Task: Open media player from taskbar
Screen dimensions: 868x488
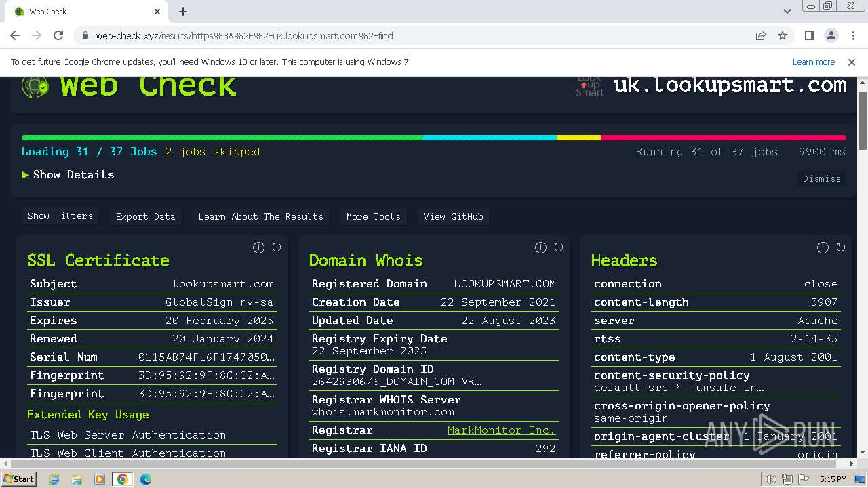Action: 100,479
